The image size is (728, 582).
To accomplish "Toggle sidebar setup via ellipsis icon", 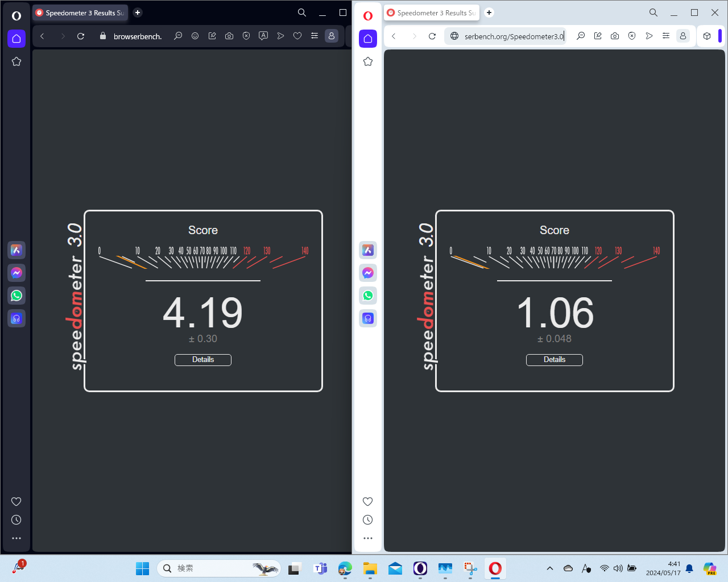I will (16, 538).
